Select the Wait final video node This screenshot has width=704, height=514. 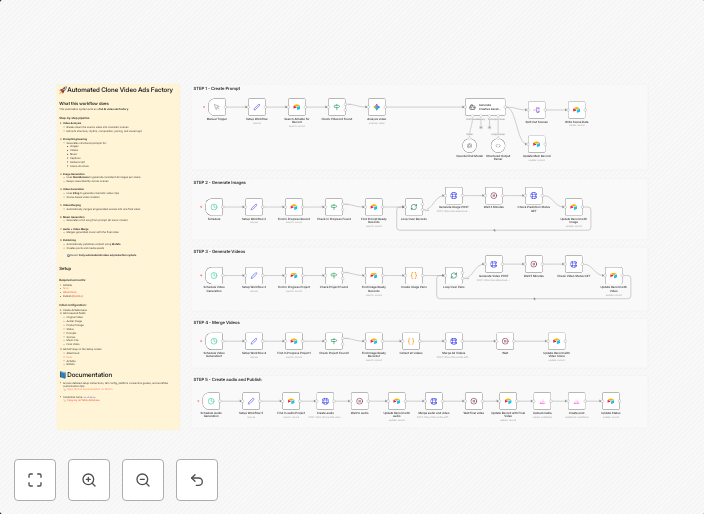(473, 401)
